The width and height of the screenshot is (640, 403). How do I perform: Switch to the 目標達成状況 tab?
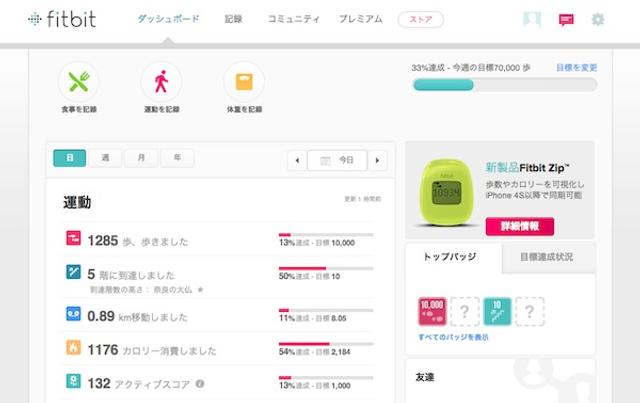[x=545, y=257]
